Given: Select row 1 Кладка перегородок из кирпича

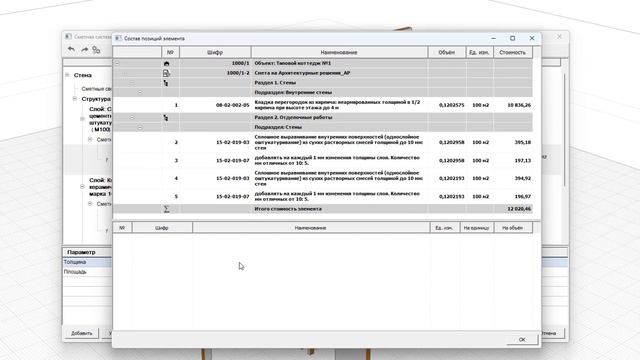Looking at the screenshot, I should click(322, 105).
